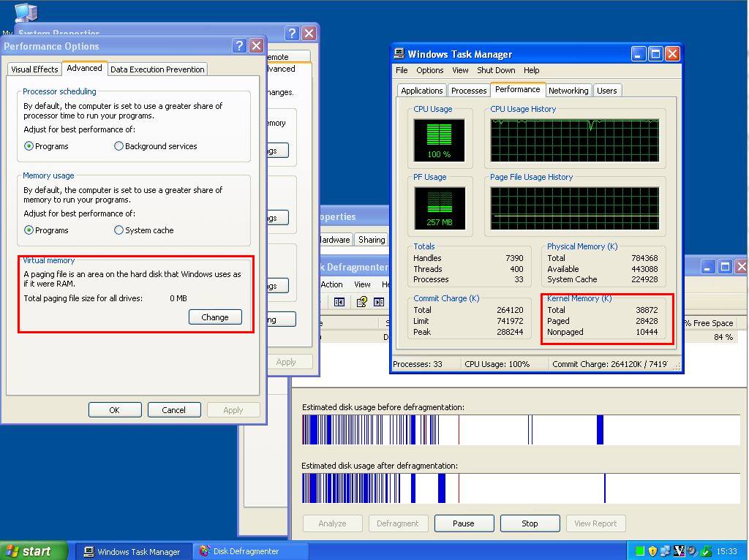Open the Action menu in Disk Defragmenter
The height and width of the screenshot is (560, 749).
pyautogui.click(x=331, y=284)
